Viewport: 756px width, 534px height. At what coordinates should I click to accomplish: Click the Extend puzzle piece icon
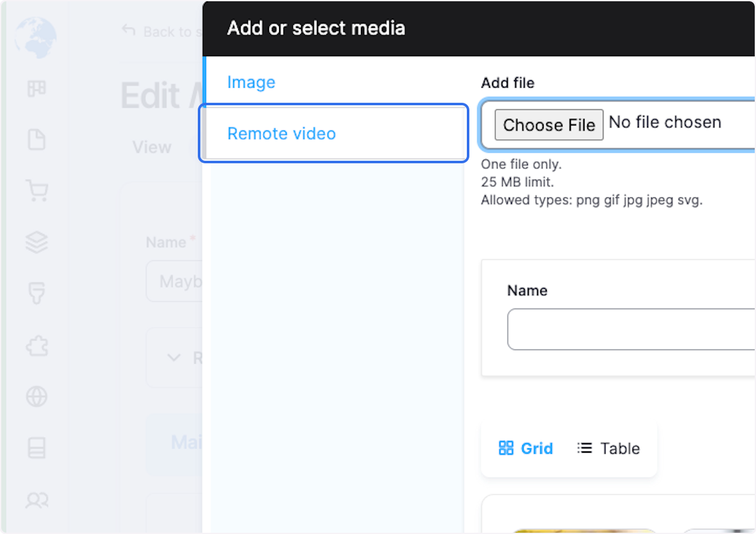pos(37,345)
